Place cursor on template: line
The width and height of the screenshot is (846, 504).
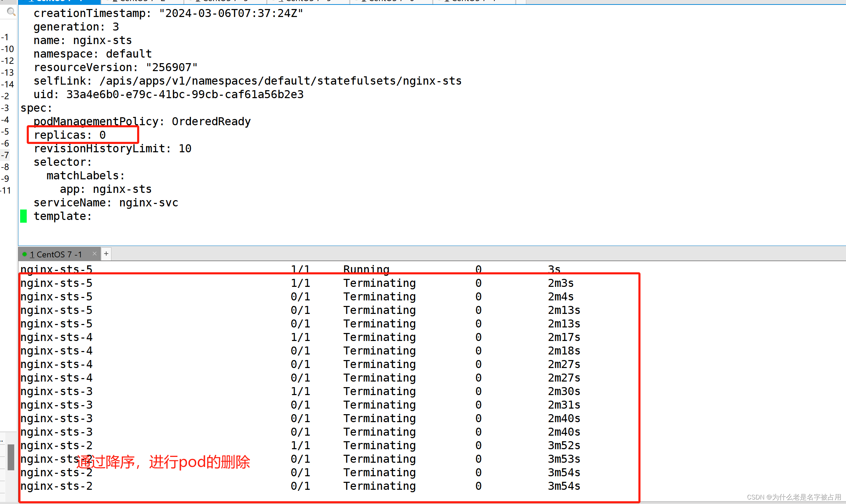coord(62,216)
